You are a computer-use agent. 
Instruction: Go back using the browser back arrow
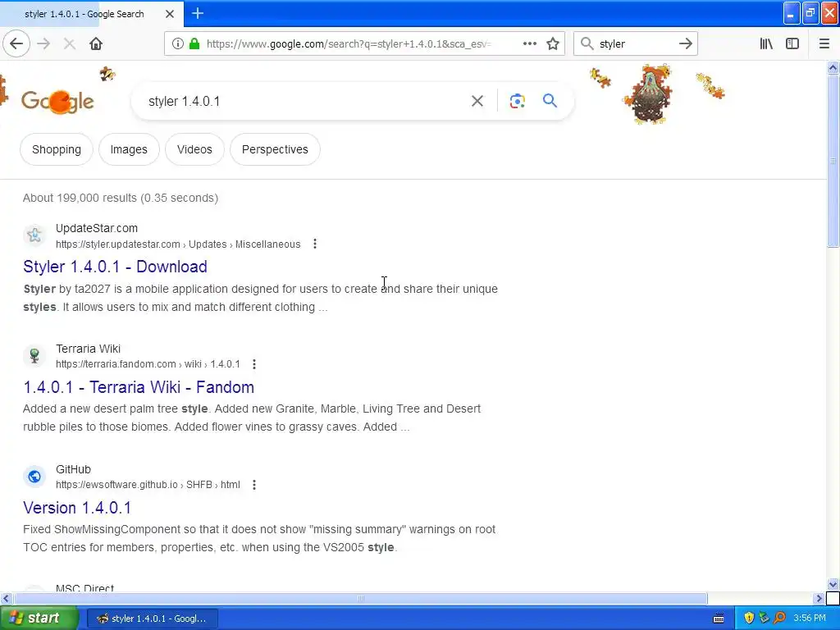[16, 44]
